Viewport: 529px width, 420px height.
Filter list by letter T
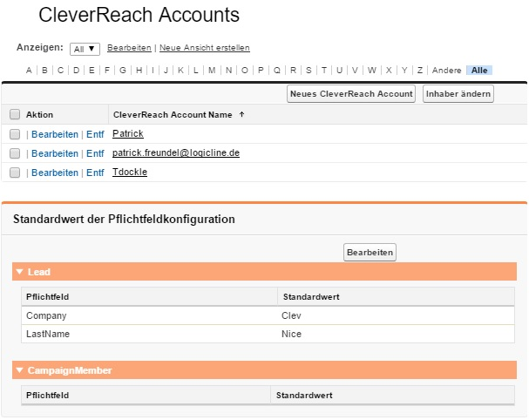tap(324, 71)
